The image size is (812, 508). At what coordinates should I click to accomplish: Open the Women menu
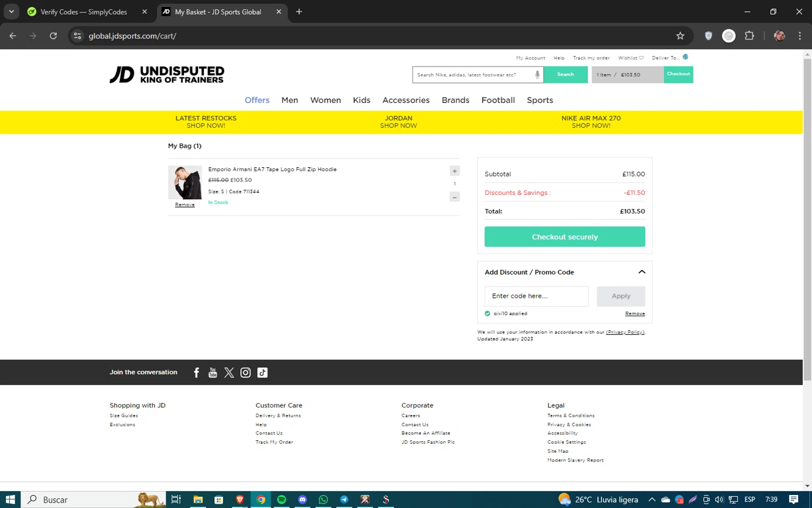(x=325, y=100)
